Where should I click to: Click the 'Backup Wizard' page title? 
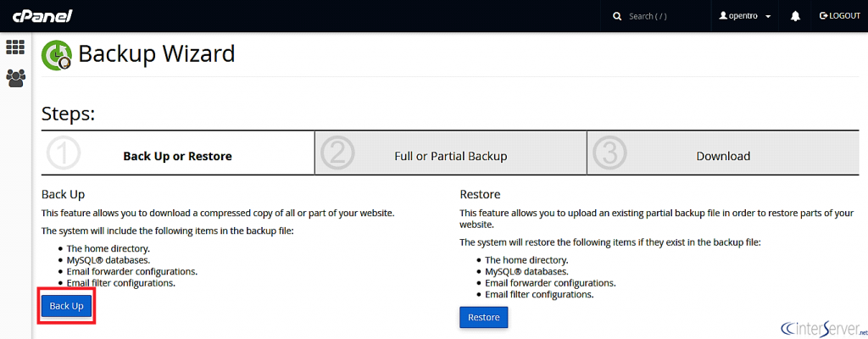tap(156, 54)
